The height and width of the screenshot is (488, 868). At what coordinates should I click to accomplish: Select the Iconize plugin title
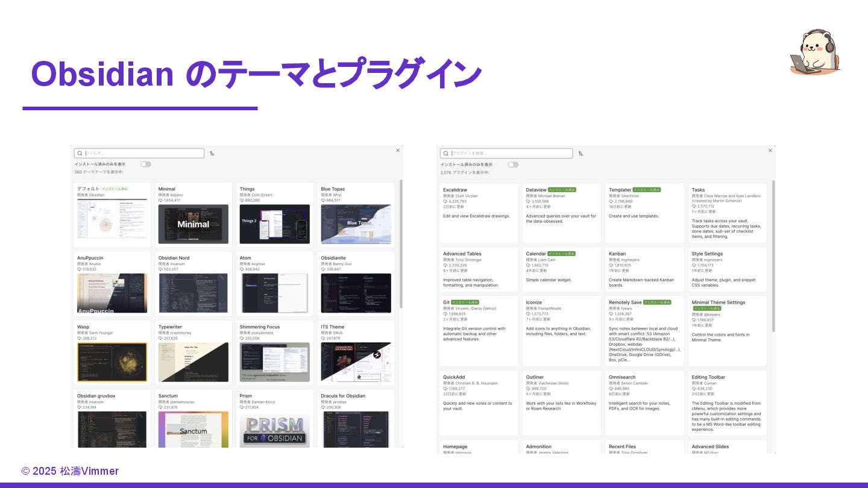tap(533, 302)
